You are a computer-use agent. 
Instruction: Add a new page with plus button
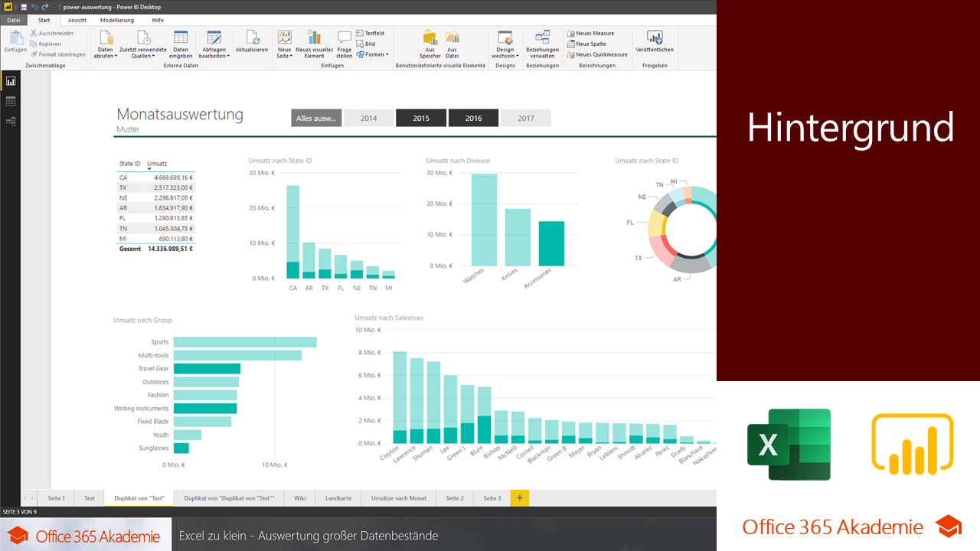(520, 498)
